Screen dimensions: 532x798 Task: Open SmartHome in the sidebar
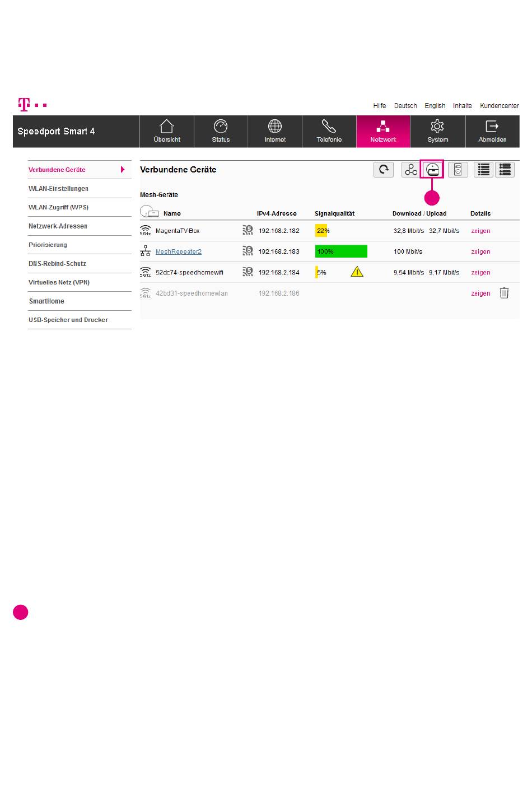80,301
